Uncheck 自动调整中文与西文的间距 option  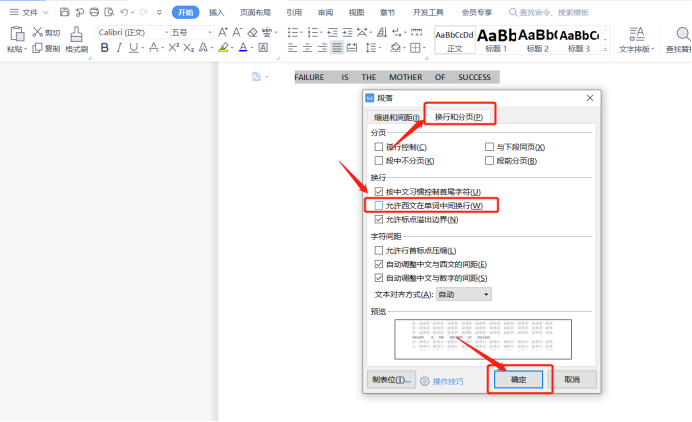coord(379,264)
